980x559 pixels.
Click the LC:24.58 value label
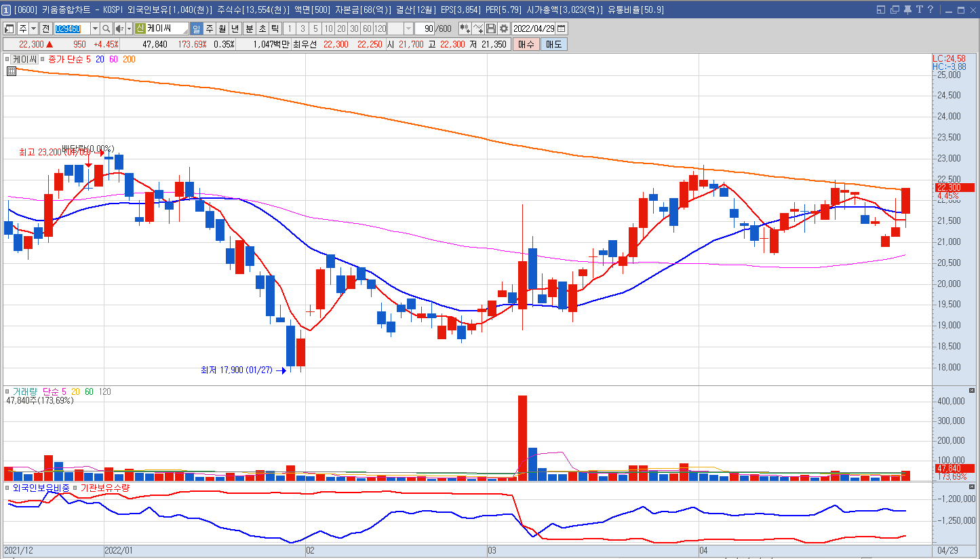point(949,58)
